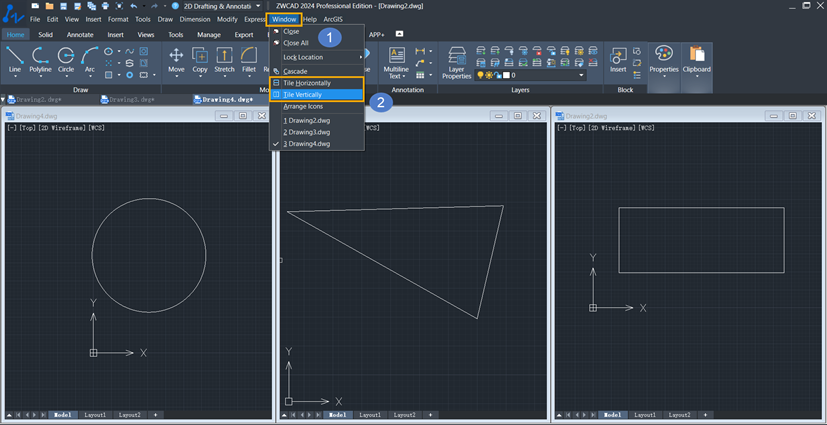Select the Circle tool
Viewport: 827px width, 425px height.
pyautogui.click(x=65, y=58)
